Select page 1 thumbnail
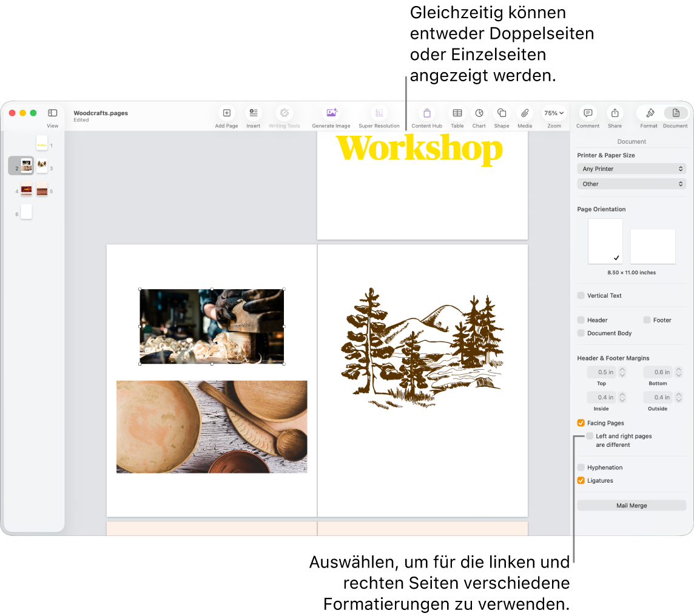 coord(42,144)
